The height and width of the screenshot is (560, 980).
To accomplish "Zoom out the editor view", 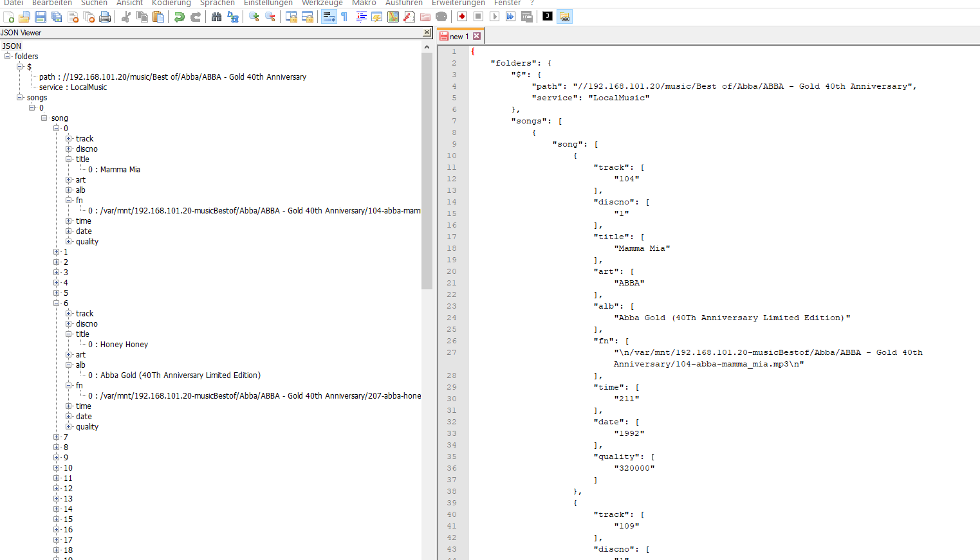I will 270,17.
